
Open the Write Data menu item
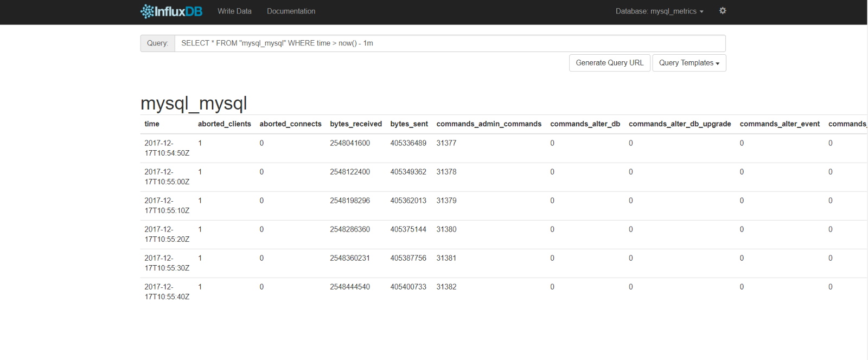coord(234,11)
